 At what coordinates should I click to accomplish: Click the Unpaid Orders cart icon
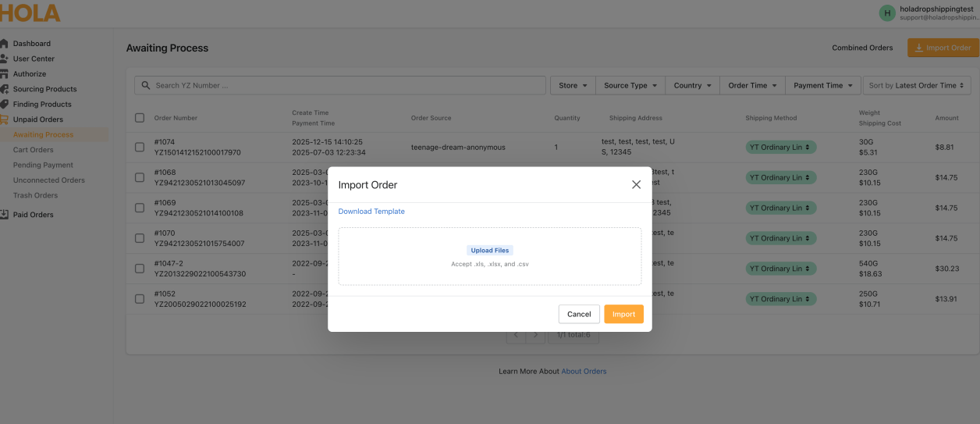pos(4,119)
